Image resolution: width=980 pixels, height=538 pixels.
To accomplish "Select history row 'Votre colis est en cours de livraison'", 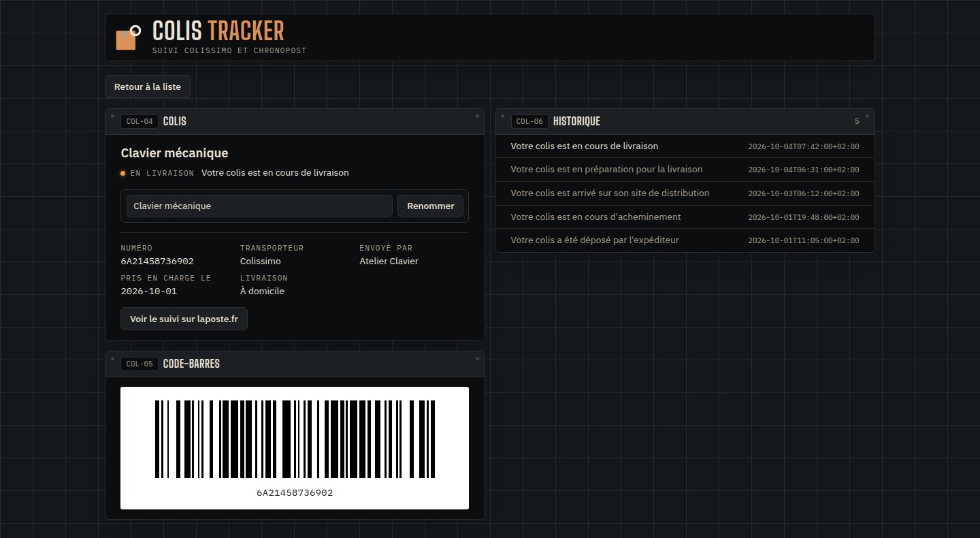I will [685, 146].
